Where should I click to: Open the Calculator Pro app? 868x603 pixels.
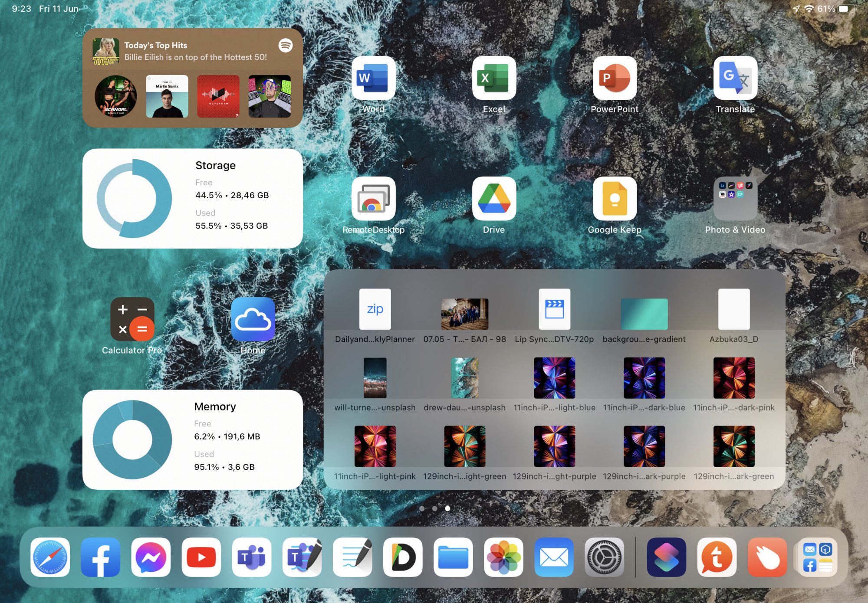(132, 319)
